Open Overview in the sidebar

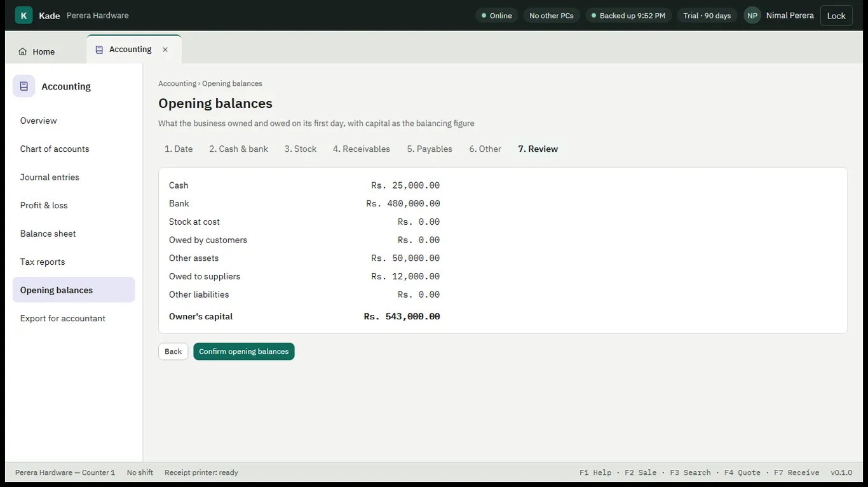[x=74, y=121]
